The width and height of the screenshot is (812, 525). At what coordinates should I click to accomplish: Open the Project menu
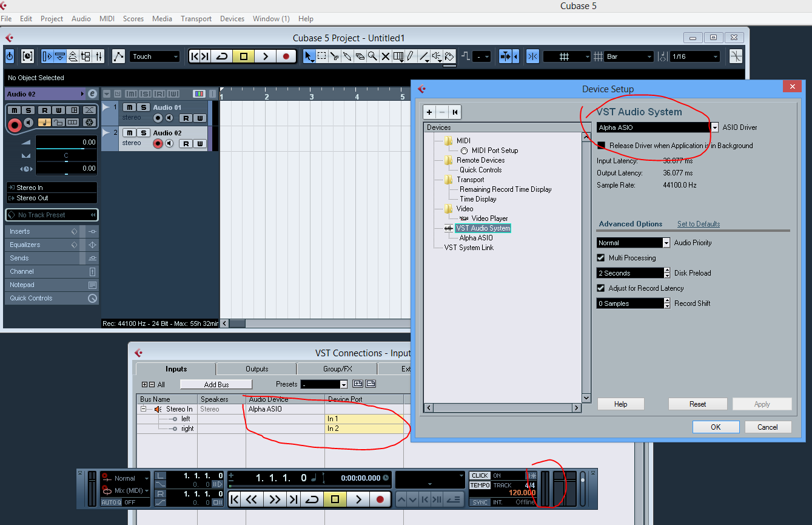(52, 19)
